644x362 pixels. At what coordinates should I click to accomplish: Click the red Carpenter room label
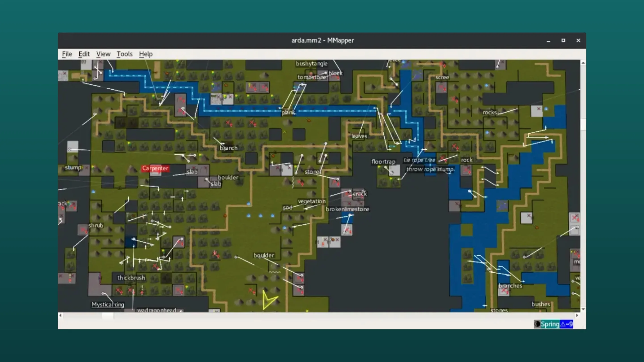click(155, 168)
